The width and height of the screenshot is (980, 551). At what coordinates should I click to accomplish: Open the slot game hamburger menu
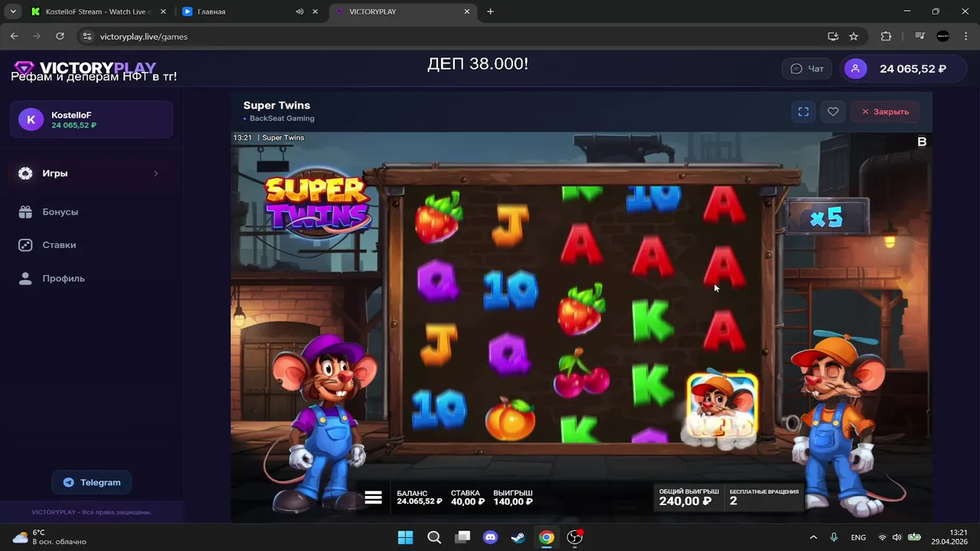tap(374, 497)
